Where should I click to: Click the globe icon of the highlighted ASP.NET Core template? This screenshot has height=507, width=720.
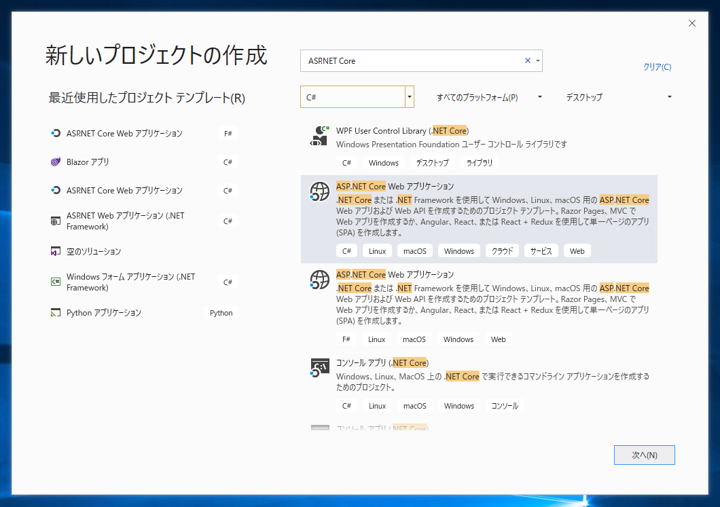(x=320, y=192)
